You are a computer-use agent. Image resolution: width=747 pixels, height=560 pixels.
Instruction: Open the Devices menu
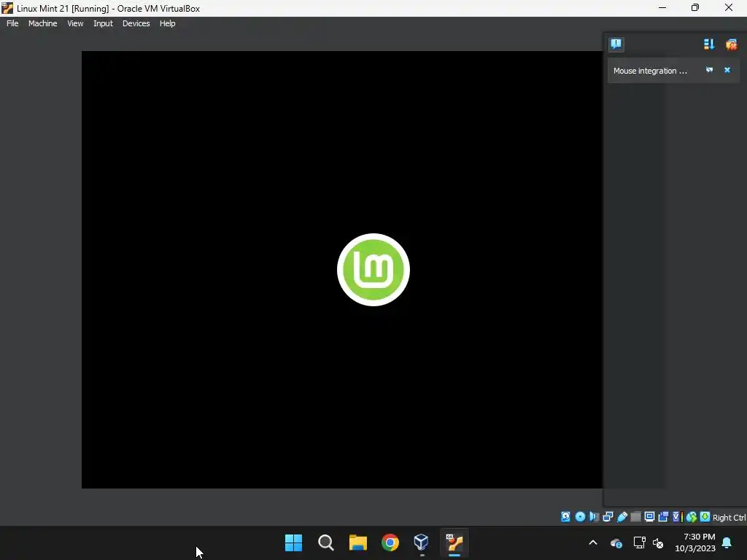click(x=136, y=23)
